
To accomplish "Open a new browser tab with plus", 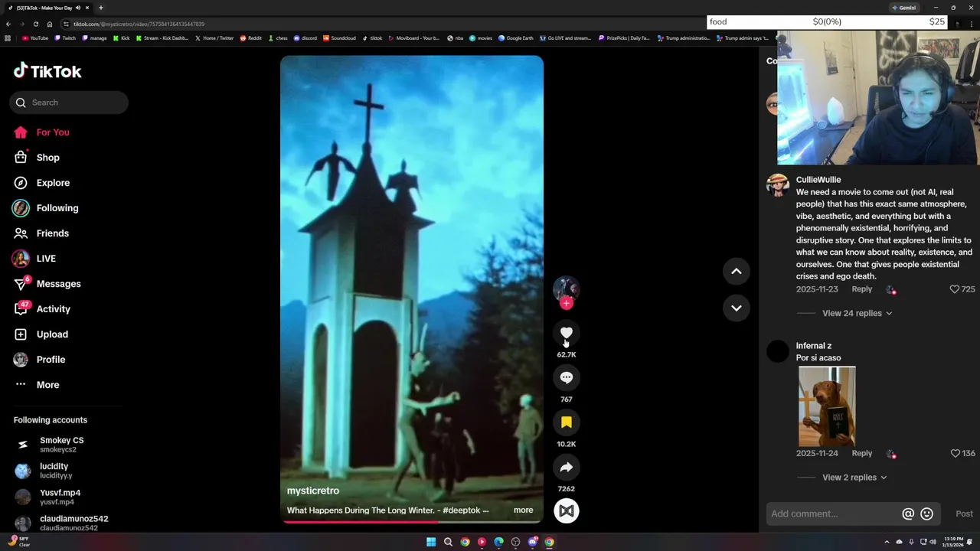I will (100, 8).
